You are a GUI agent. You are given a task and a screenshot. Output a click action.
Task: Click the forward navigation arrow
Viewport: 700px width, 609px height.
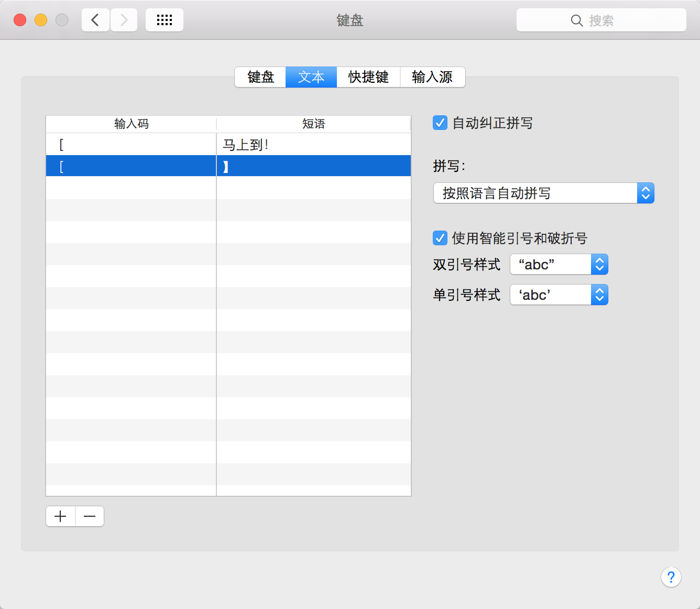[124, 20]
